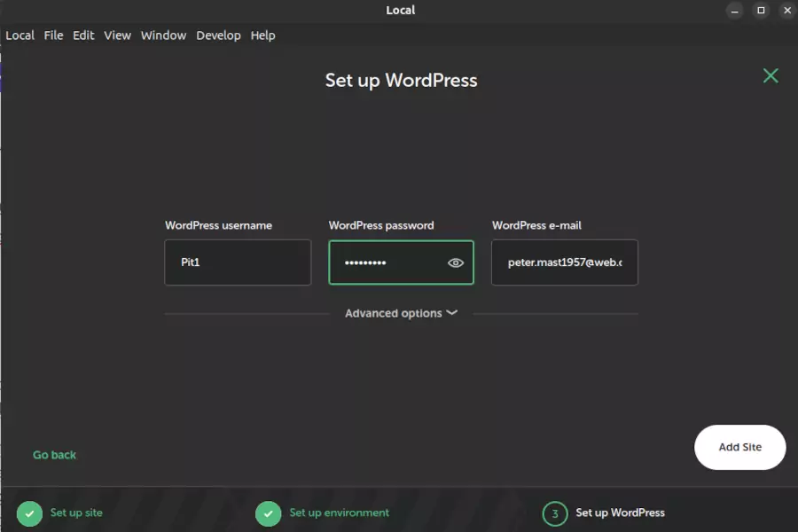Open the Local menu
This screenshot has height=532, width=798.
(20, 35)
